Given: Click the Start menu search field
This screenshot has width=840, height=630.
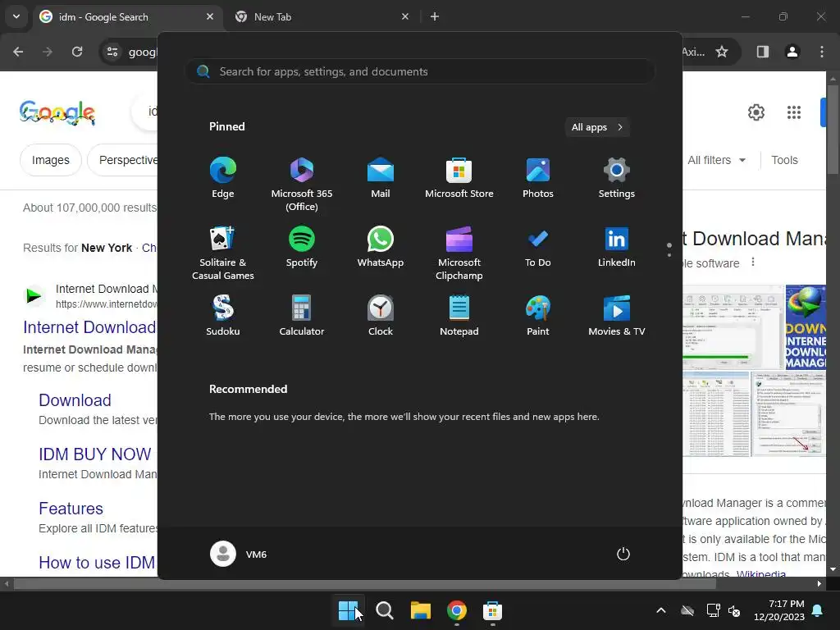Looking at the screenshot, I should [420, 72].
